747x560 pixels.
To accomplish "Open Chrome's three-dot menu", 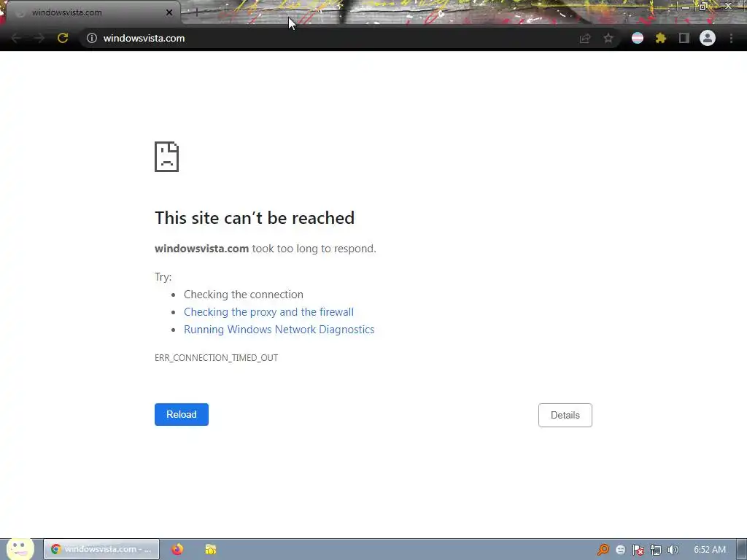I will click(x=731, y=38).
